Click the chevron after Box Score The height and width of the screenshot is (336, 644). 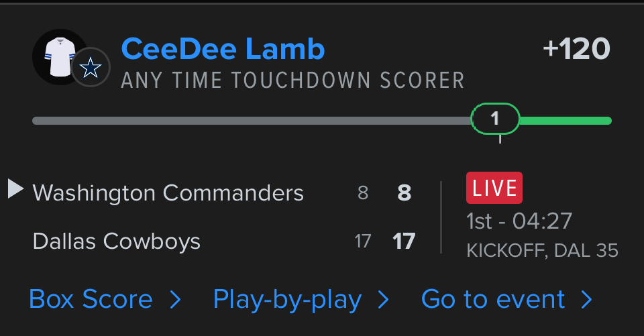click(176, 300)
